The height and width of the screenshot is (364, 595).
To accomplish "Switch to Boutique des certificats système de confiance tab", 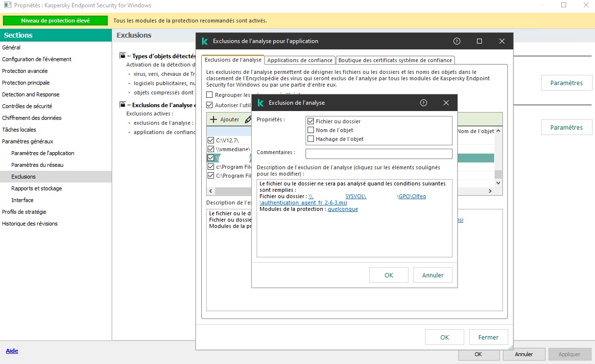I will (395, 60).
